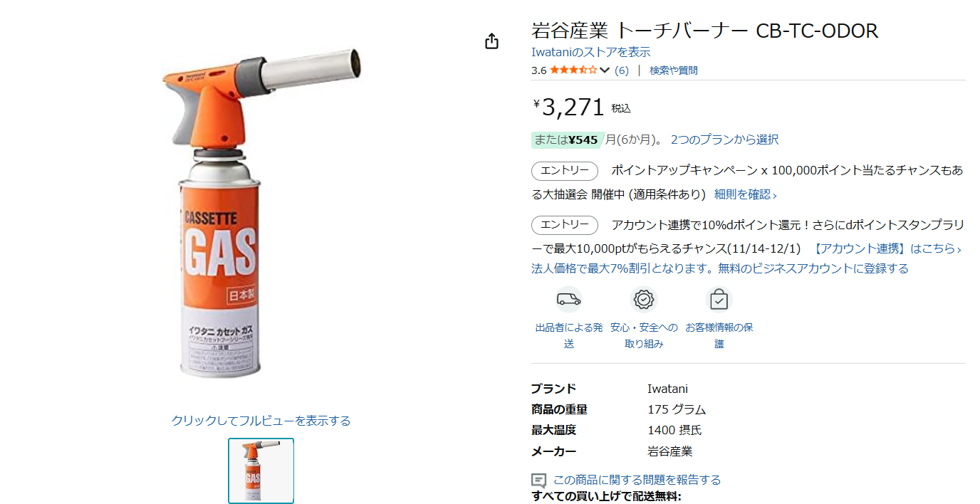Screen dimensions: 980x504
Task: Select the torch burner thumbnail image
Action: point(261,471)
